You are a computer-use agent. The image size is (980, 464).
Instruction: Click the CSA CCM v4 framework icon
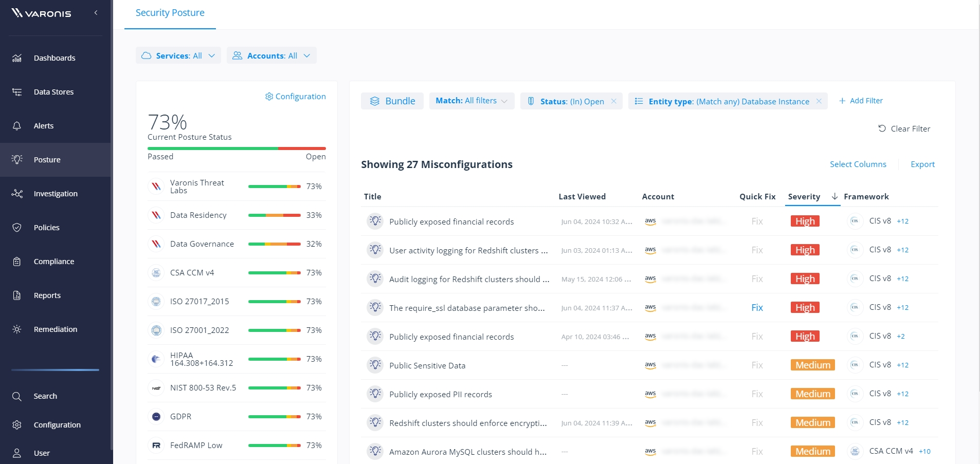(x=156, y=273)
